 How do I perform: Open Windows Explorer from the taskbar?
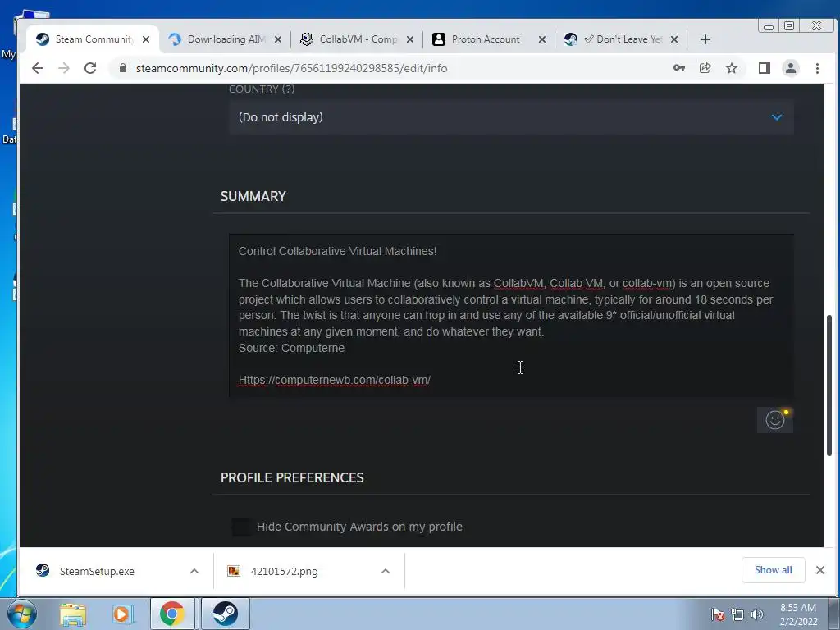(x=73, y=614)
